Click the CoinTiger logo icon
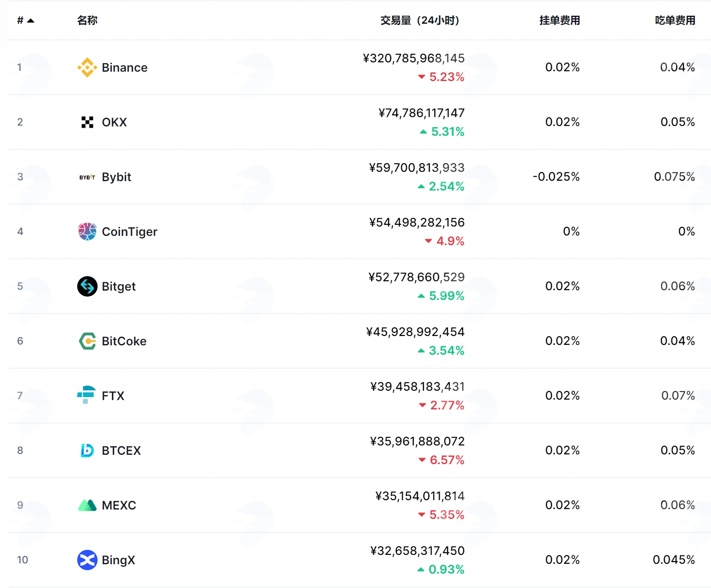The height and width of the screenshot is (588, 711). point(87,232)
